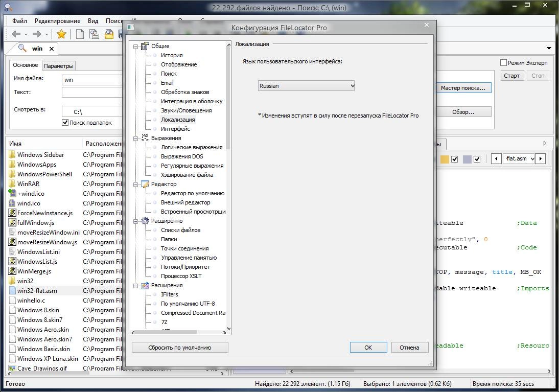559x392 pixels.
Task: Select Интерфейс in the settings tree
Action: tap(175, 129)
